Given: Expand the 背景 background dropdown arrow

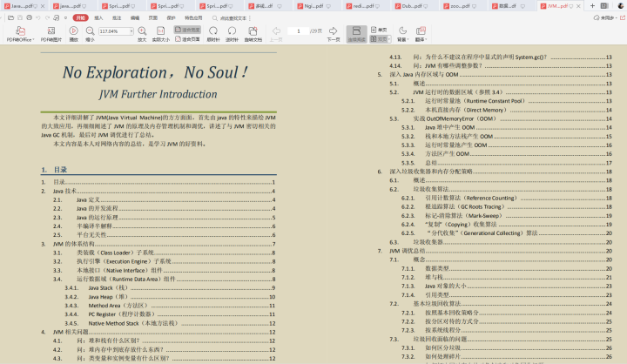Looking at the screenshot, I should click(x=408, y=39).
